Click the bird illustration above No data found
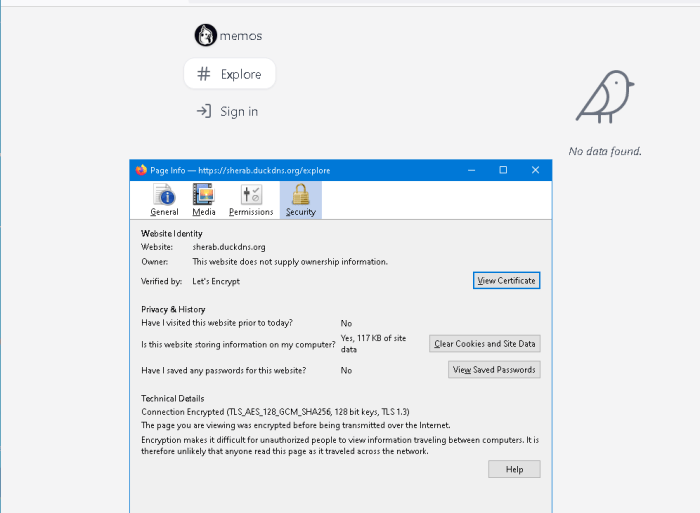700x513 pixels. (605, 97)
